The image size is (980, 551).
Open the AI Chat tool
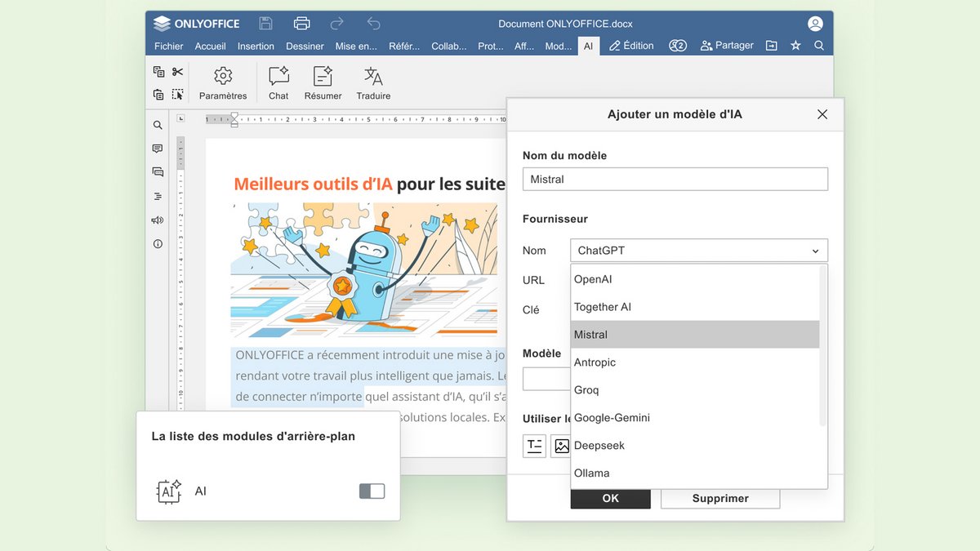[x=278, y=83]
